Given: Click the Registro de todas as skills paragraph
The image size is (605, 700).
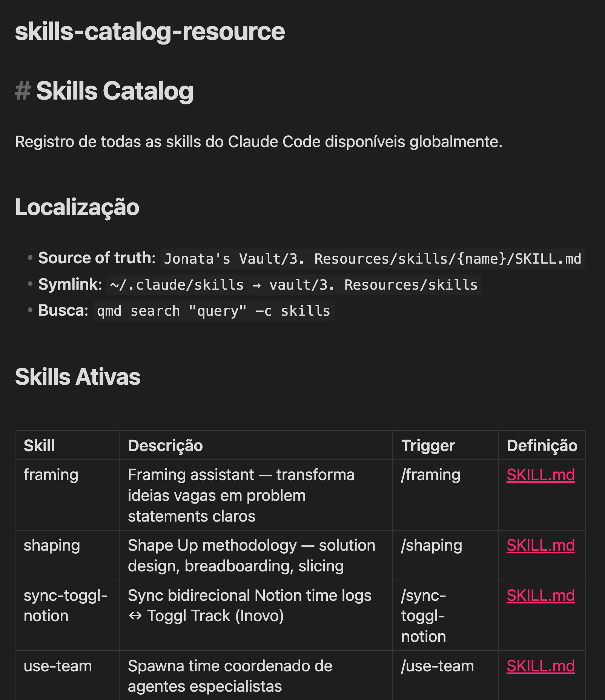Looking at the screenshot, I should [x=258, y=142].
